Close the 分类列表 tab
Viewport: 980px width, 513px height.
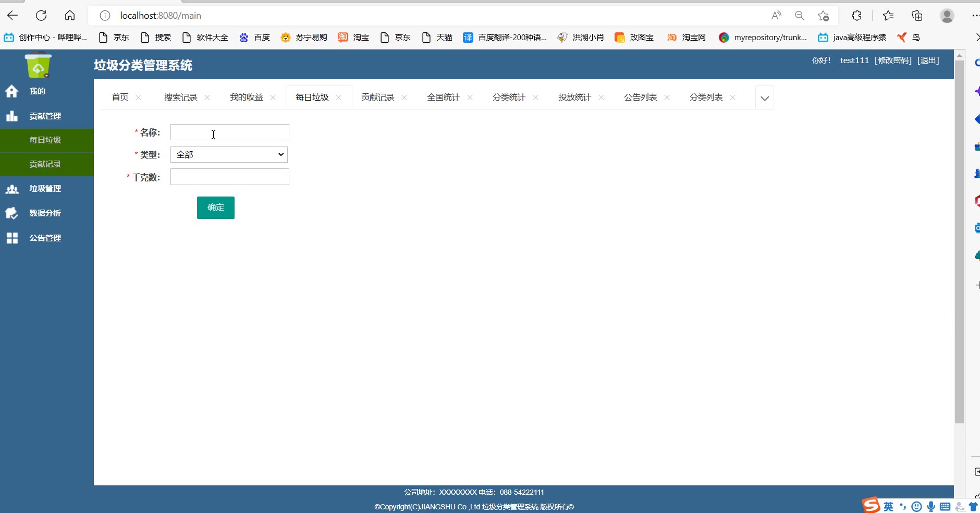(x=732, y=97)
